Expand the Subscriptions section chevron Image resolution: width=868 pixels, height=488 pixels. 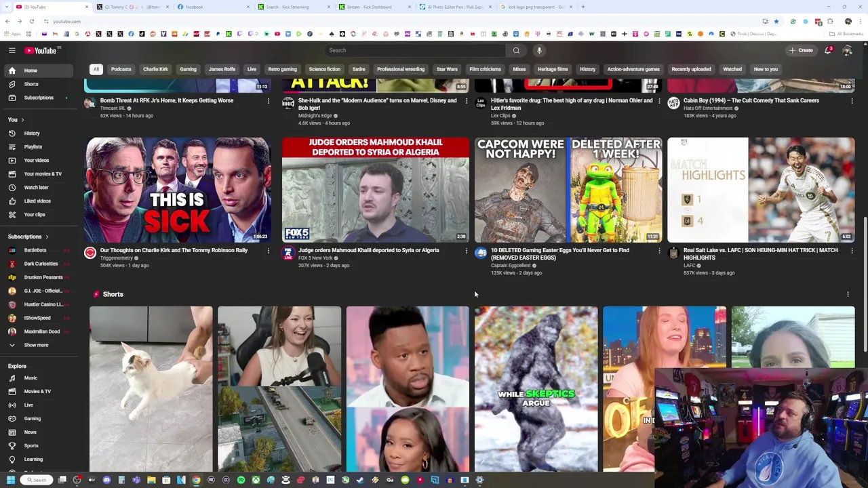pyautogui.click(x=47, y=237)
